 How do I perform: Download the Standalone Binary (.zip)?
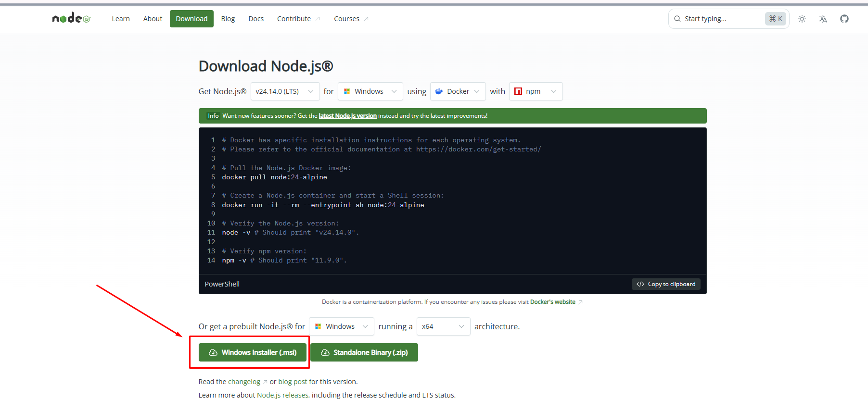pyautogui.click(x=364, y=352)
